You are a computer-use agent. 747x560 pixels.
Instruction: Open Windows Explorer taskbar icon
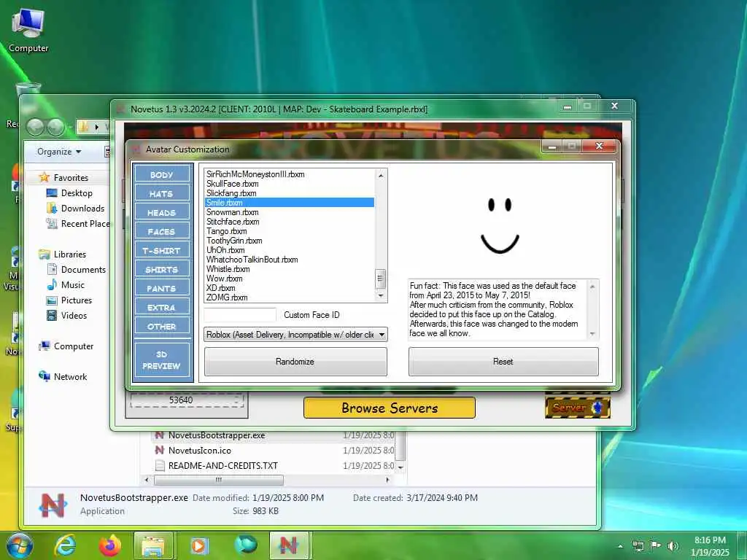click(153, 545)
